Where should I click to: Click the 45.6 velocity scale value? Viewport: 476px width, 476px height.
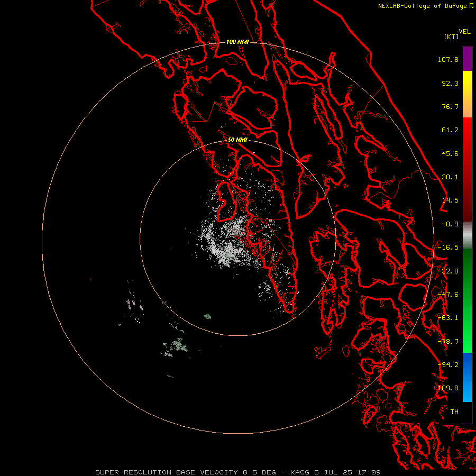coord(450,153)
